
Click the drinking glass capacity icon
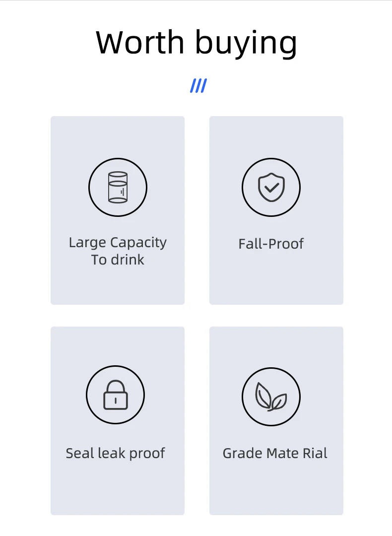click(x=118, y=187)
